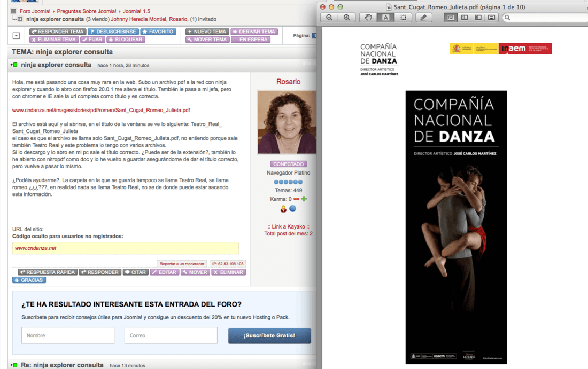
Task: Click the green status icon beside first post title
Action: 14,65
